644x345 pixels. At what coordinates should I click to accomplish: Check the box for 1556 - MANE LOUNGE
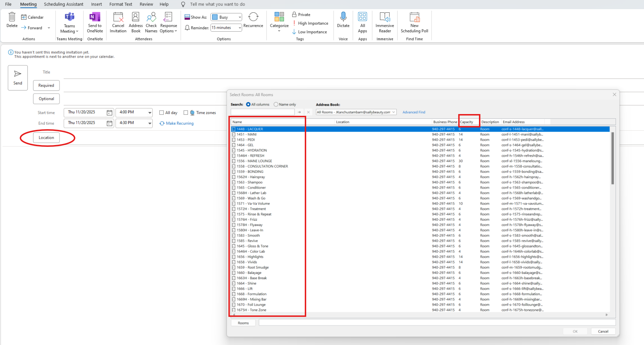click(x=234, y=161)
